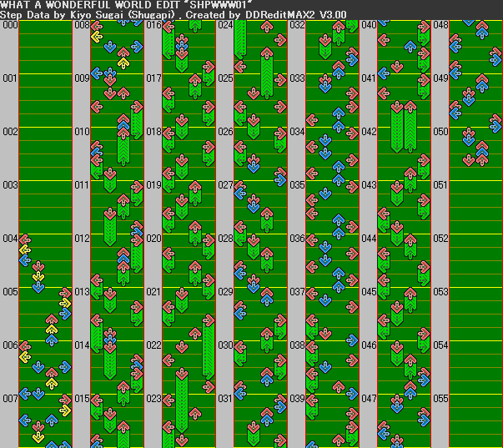
Task: Click the tall down freeze arrow head in measure 041
Action: (397, 107)
